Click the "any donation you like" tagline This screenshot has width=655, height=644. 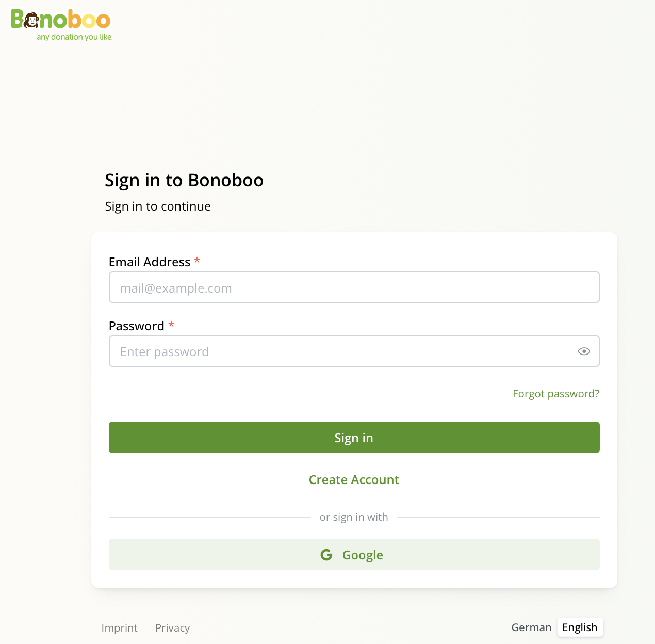[x=74, y=37]
